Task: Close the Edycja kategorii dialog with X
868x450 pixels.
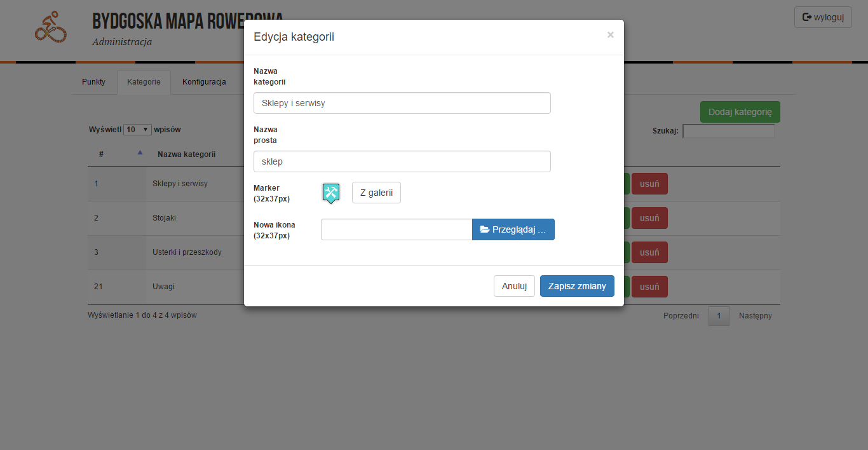Action: (x=610, y=36)
